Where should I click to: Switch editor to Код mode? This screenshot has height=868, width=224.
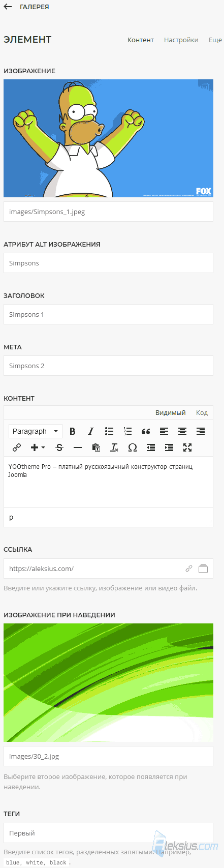202,412
